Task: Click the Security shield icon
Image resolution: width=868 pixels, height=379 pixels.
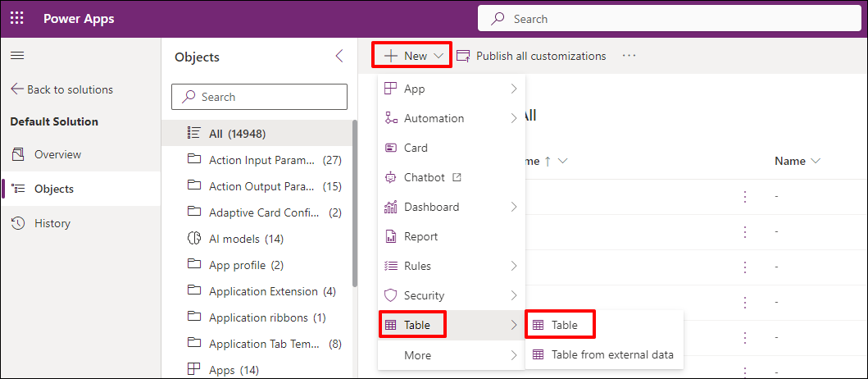Action: (x=391, y=295)
